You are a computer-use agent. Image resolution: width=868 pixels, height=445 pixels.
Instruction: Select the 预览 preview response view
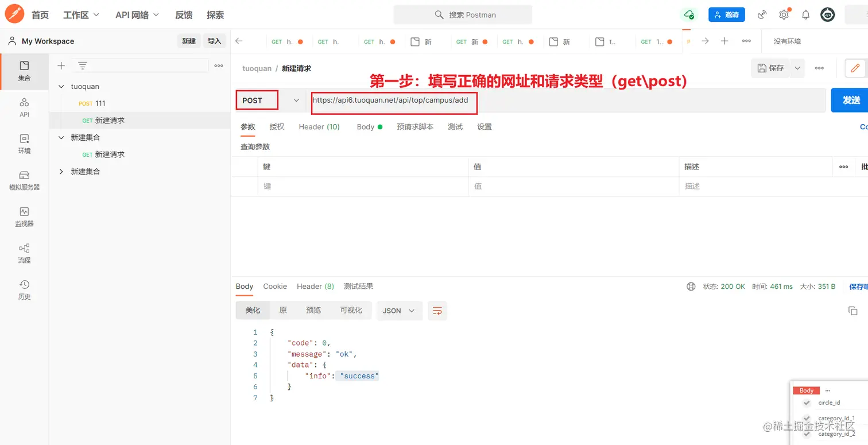[313, 310]
